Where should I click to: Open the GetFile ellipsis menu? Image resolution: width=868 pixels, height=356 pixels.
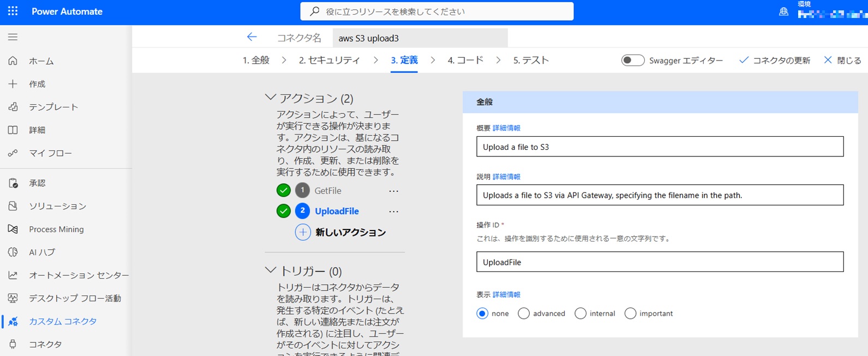coord(393,191)
